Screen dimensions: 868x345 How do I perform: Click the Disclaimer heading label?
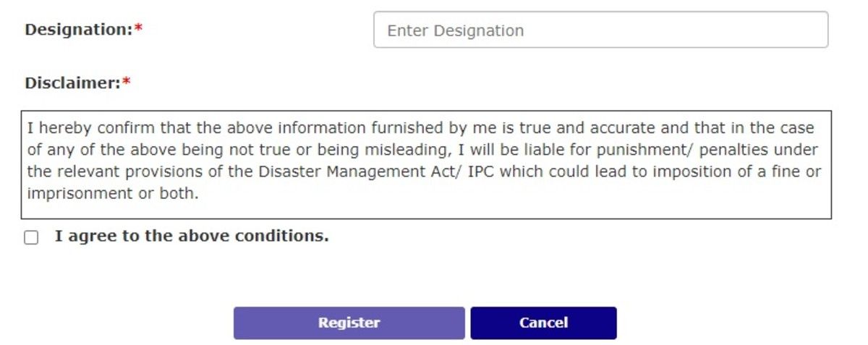tap(72, 82)
